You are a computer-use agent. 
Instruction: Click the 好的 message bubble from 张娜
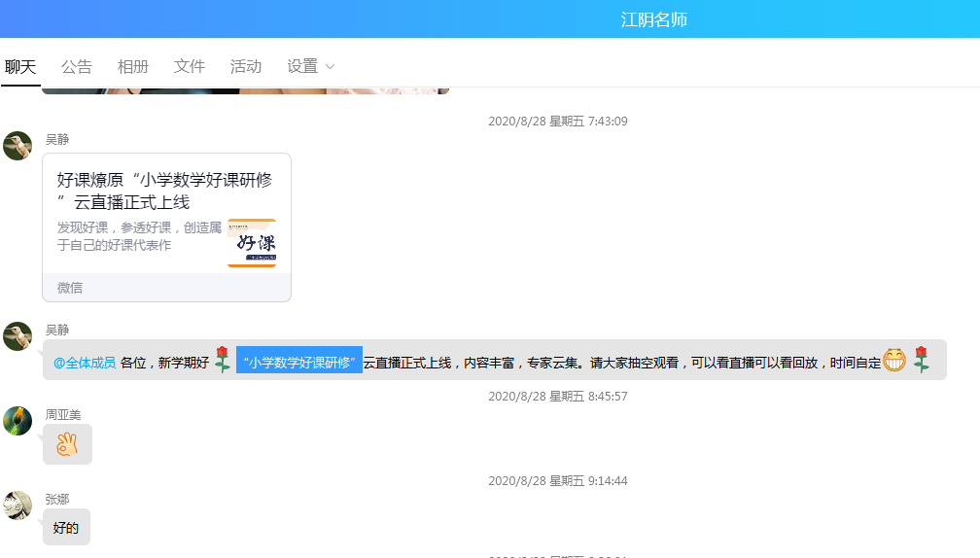(66, 528)
